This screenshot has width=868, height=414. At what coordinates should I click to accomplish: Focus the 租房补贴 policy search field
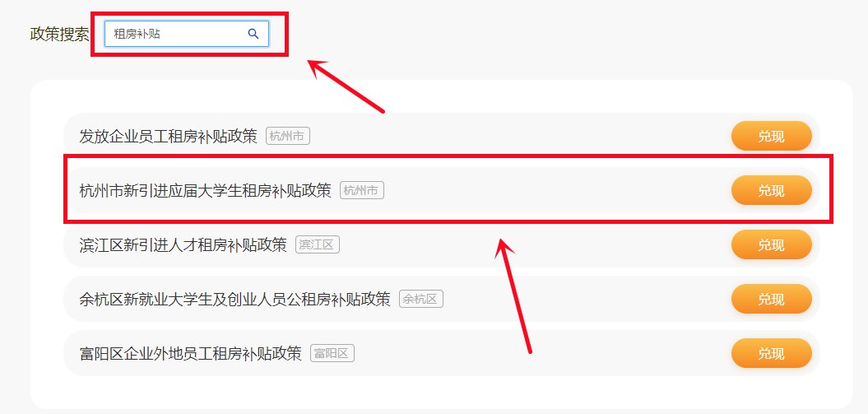[187, 34]
